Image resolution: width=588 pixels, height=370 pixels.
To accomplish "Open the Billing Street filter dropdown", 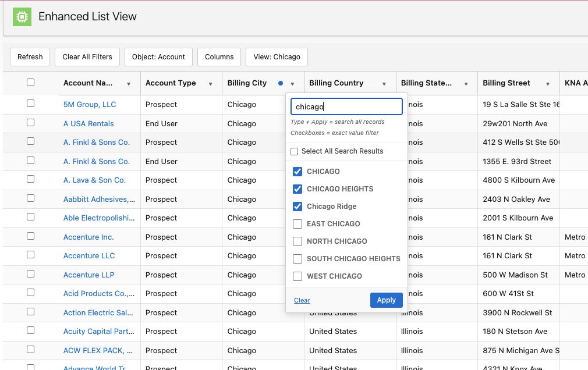I will pyautogui.click(x=548, y=83).
